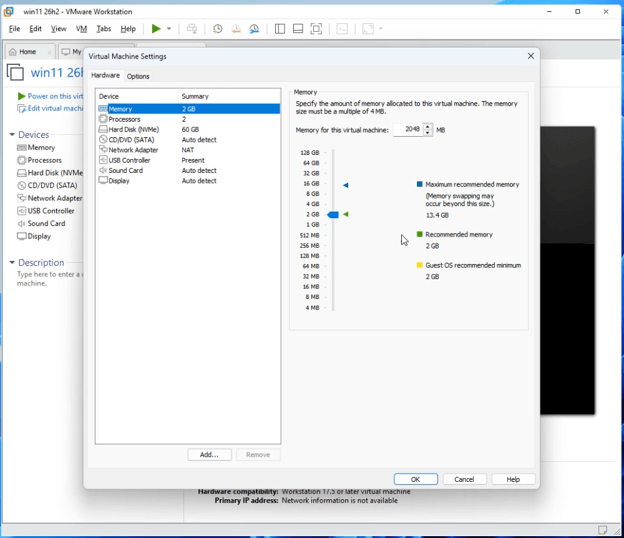
Task: Click Hard Disk in main window Devices list
Action: tap(50, 173)
